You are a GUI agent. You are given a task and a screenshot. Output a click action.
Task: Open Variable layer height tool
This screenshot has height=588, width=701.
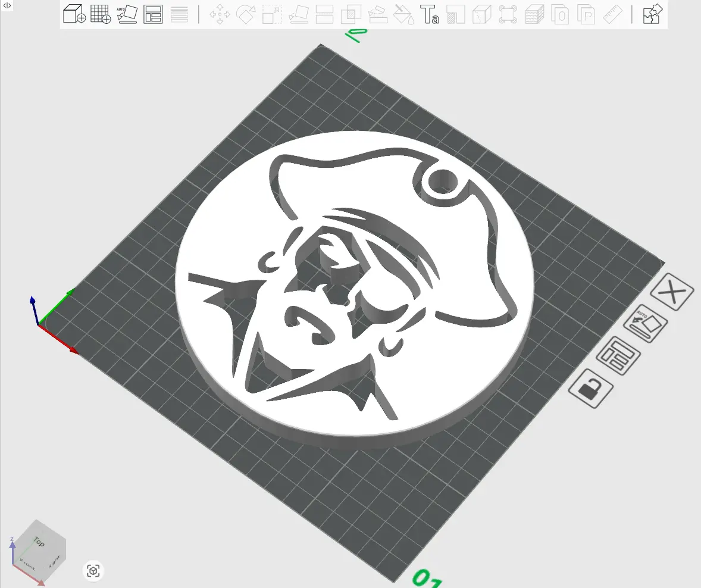pyautogui.click(x=179, y=14)
